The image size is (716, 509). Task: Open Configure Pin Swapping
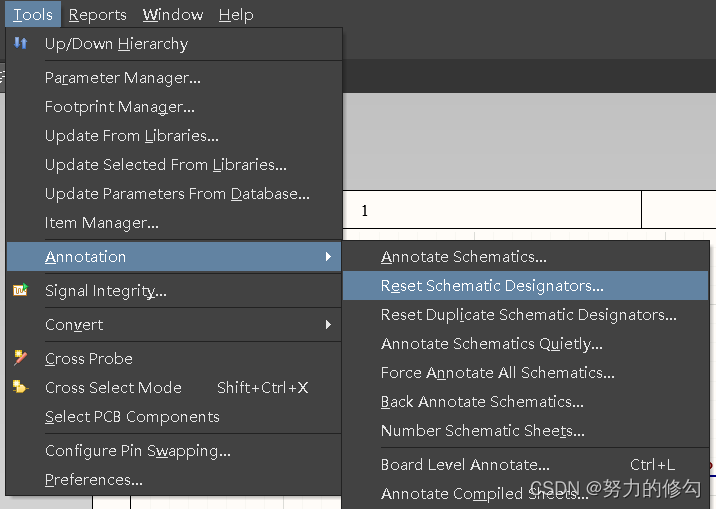pos(174,451)
